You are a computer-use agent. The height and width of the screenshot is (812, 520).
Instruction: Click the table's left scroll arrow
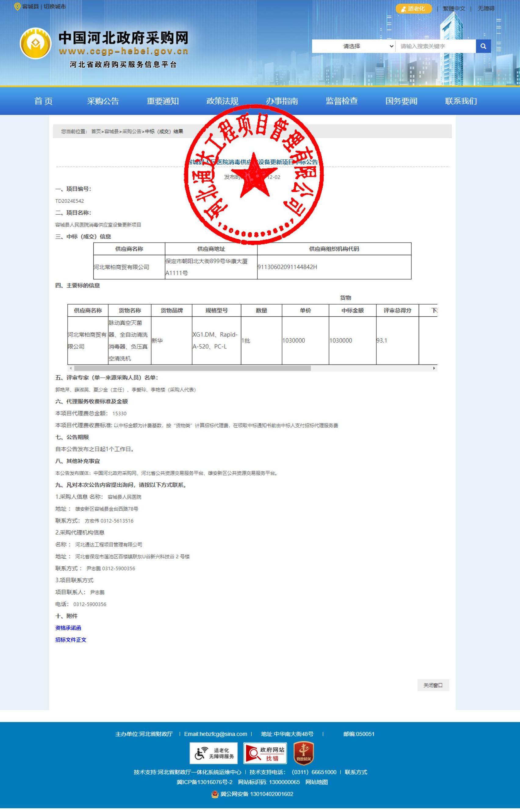coord(70,368)
